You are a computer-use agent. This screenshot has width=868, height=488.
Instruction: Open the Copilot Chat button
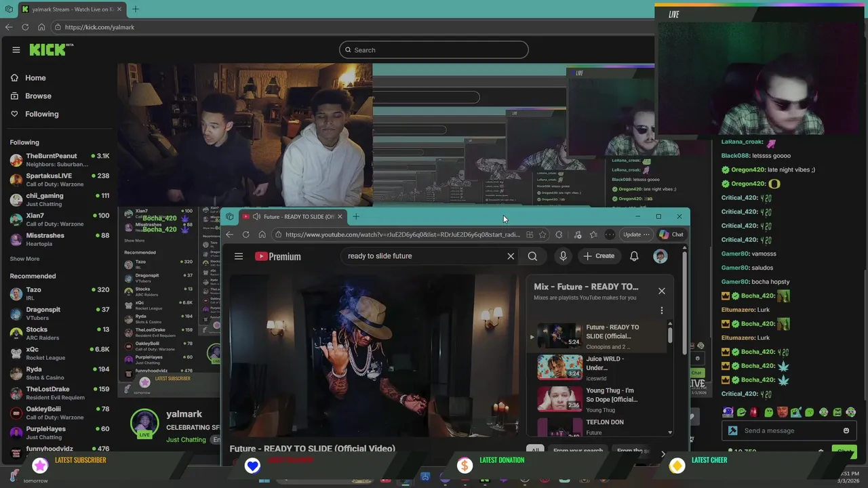[x=671, y=235]
